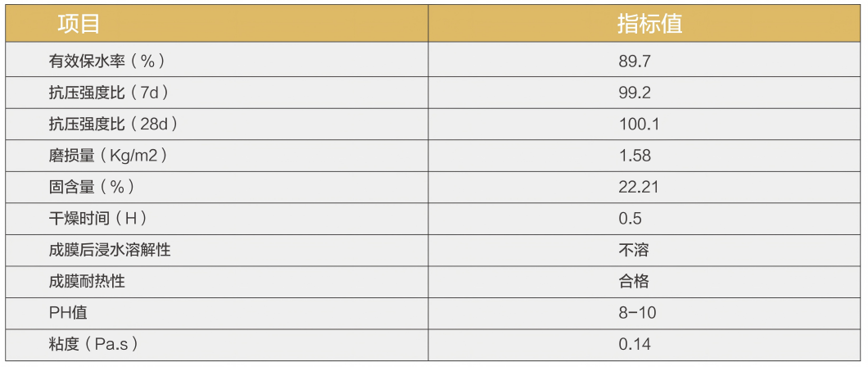Click the 1.58 value cell
This screenshot has height=367, width=868.
(635, 156)
